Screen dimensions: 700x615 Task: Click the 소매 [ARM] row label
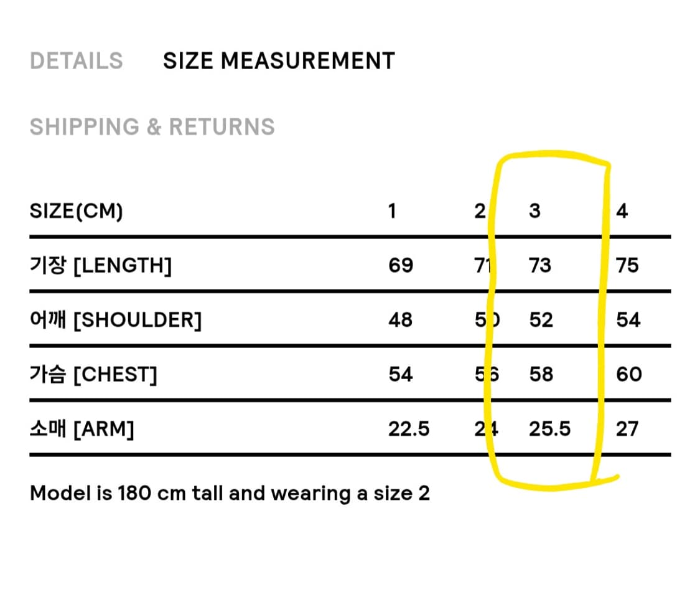[82, 429]
